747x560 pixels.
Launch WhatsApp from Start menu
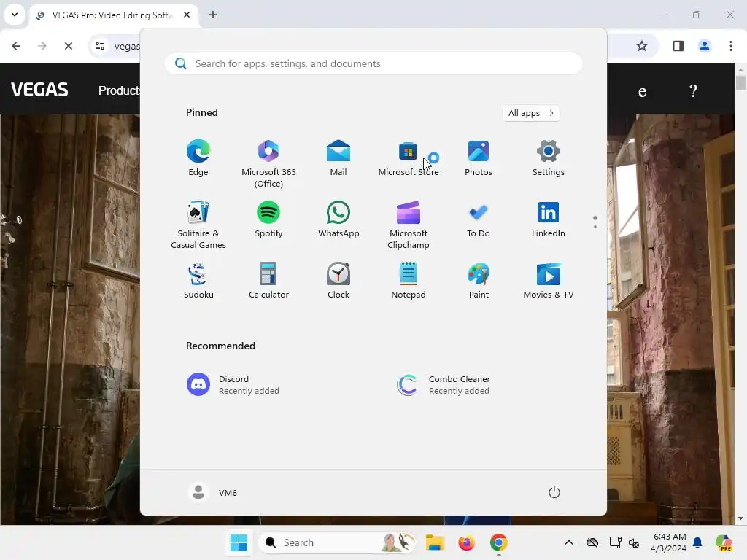[338, 219]
